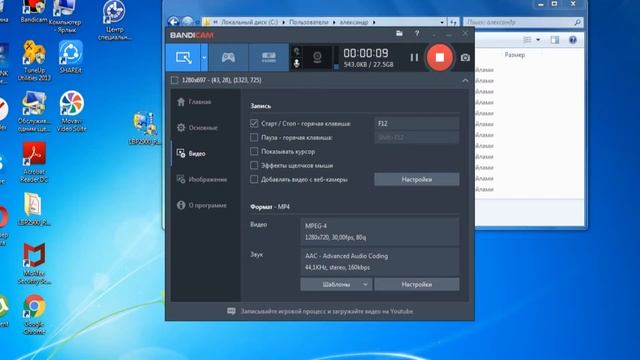640x360 pixels.
Task: Toggle microphone recording icon
Action: 297,63
